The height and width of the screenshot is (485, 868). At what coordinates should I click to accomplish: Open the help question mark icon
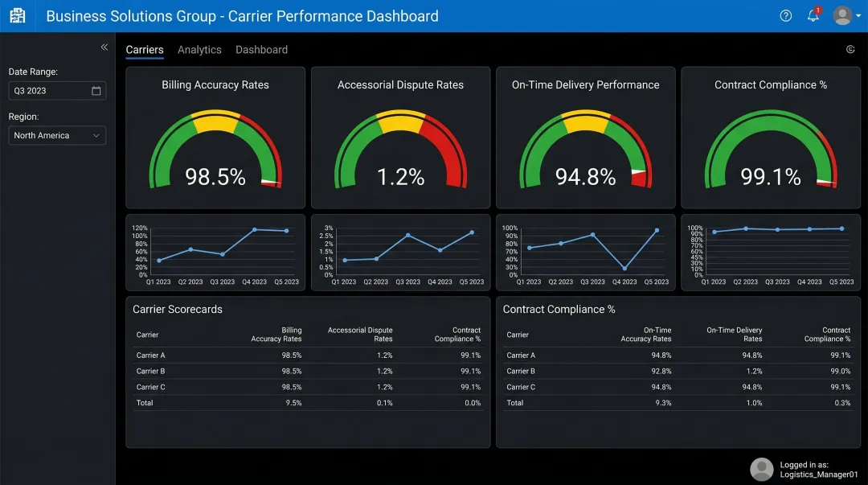(x=785, y=15)
